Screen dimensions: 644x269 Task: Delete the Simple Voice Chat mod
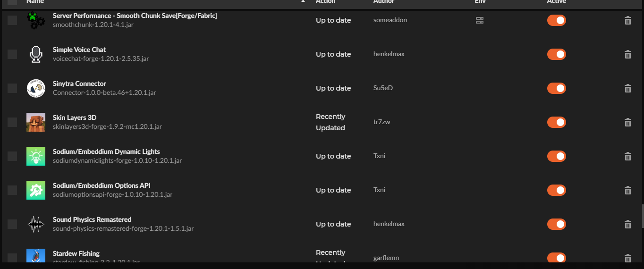click(x=627, y=54)
